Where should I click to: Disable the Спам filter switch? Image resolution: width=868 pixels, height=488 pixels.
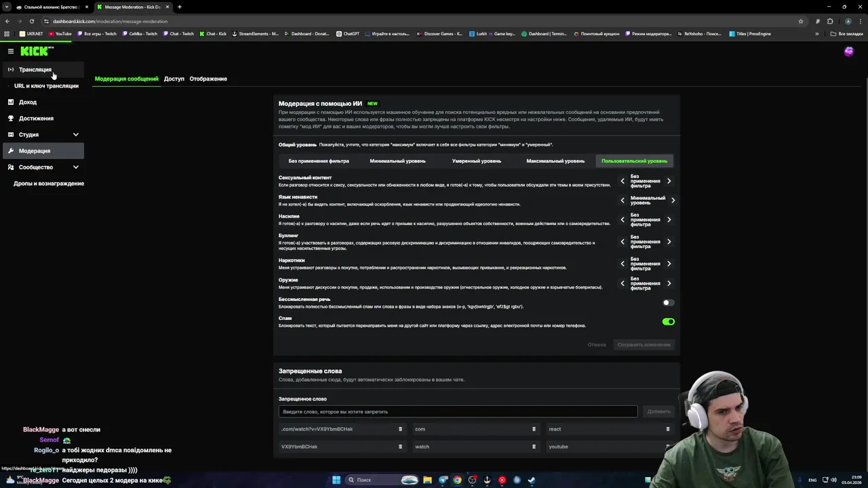click(668, 322)
